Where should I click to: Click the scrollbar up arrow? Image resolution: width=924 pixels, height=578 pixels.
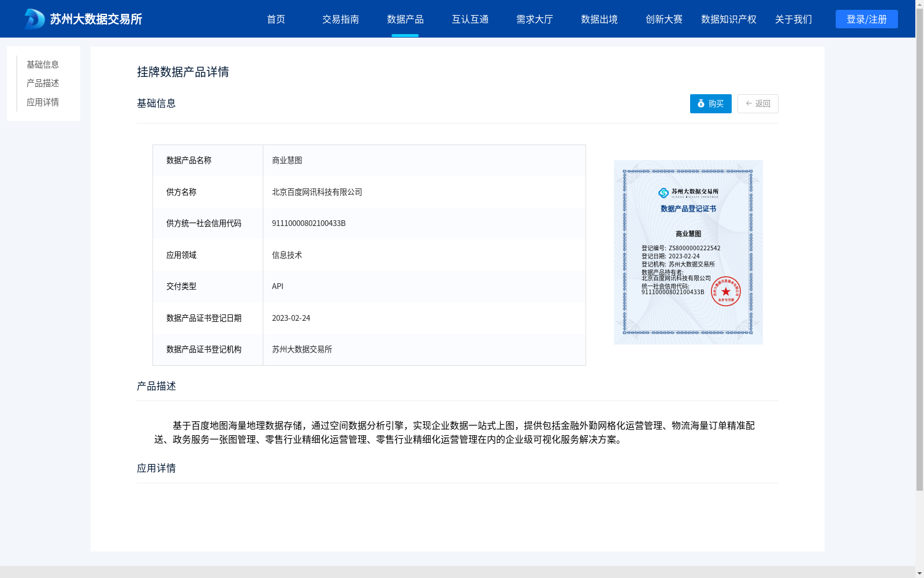[x=919, y=4]
